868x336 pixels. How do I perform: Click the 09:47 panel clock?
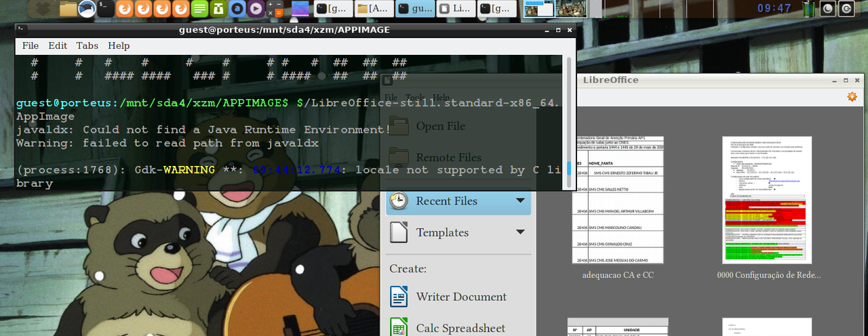(x=774, y=9)
